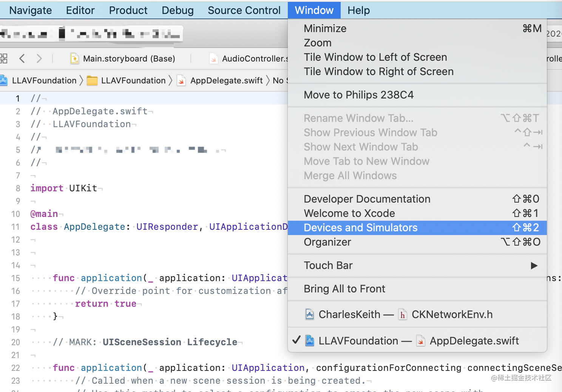Select Tile Window to Left of Screen

(x=417, y=57)
